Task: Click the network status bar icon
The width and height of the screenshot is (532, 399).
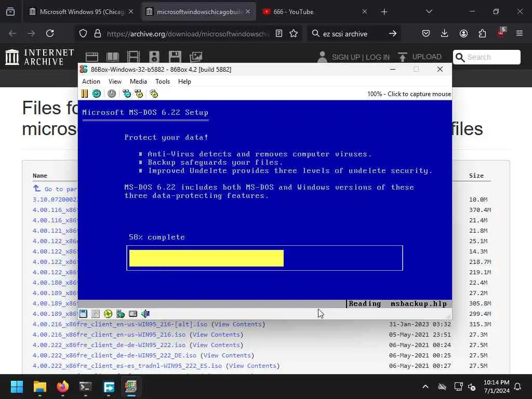Action: coord(121,314)
